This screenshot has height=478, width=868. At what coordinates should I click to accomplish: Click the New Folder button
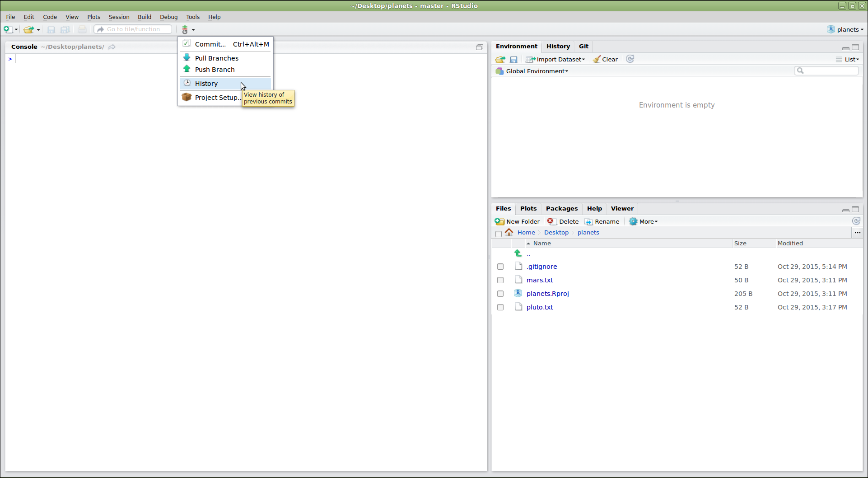pos(518,221)
